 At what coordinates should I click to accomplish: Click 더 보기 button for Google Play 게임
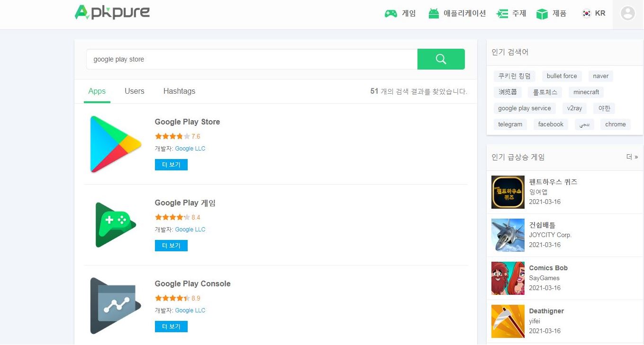tap(171, 246)
